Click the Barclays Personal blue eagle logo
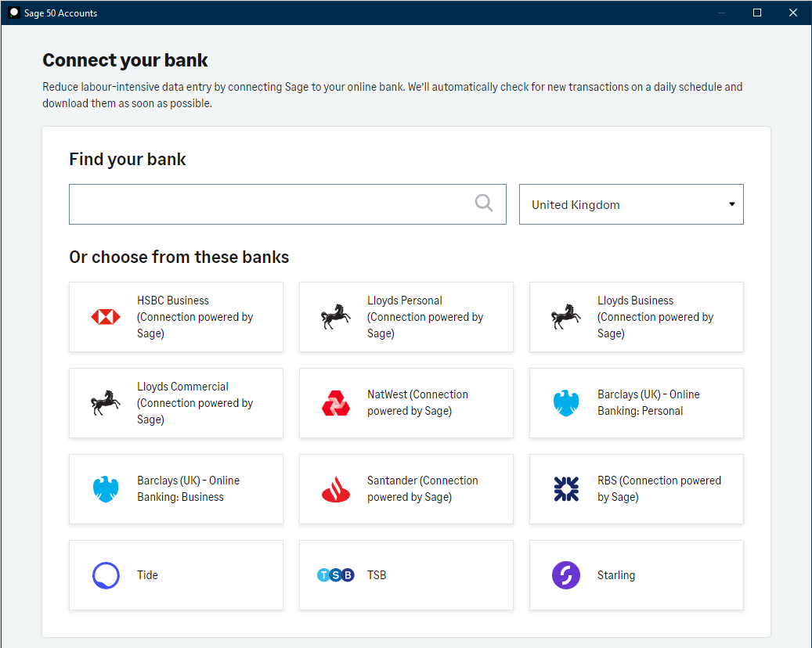This screenshot has width=812, height=648. (x=566, y=403)
